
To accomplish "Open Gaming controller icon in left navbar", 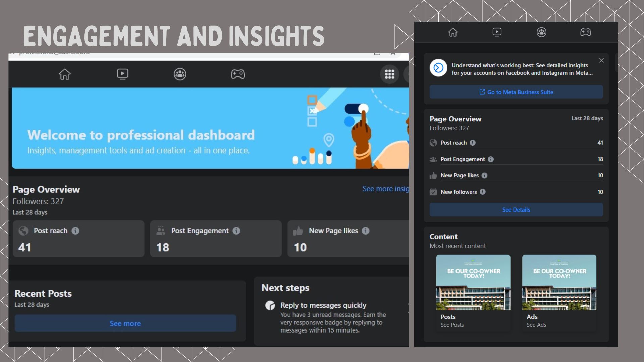I will [238, 74].
